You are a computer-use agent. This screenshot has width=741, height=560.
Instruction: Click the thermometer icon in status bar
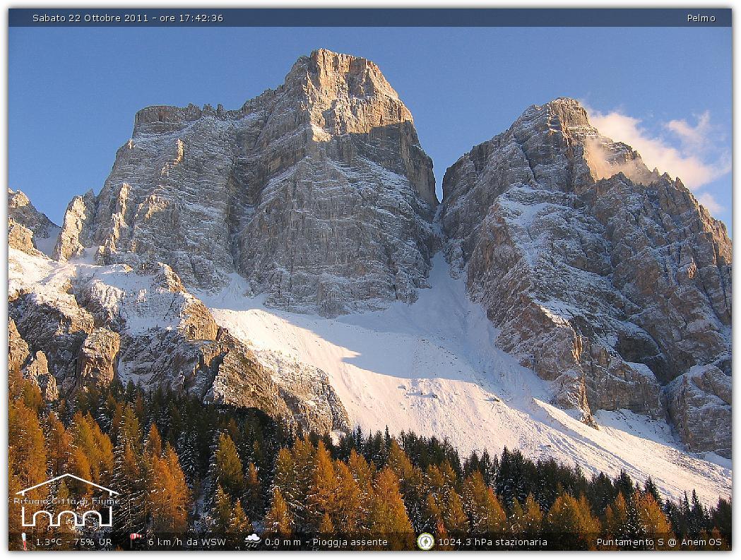coord(24,542)
